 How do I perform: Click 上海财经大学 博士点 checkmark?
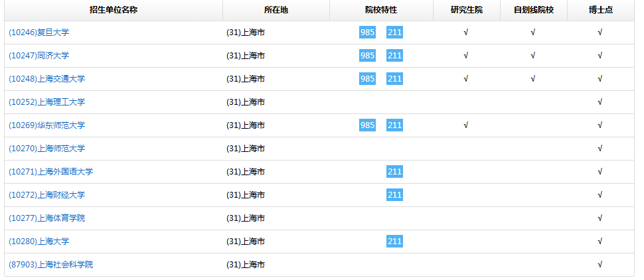600,194
